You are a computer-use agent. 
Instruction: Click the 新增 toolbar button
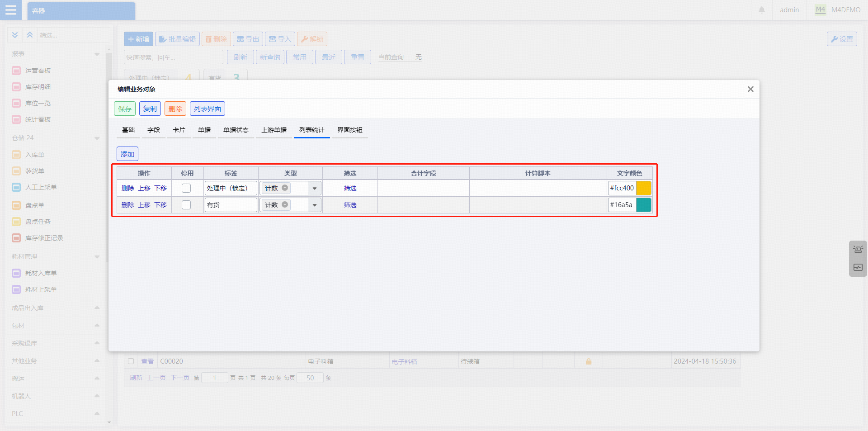pos(139,39)
